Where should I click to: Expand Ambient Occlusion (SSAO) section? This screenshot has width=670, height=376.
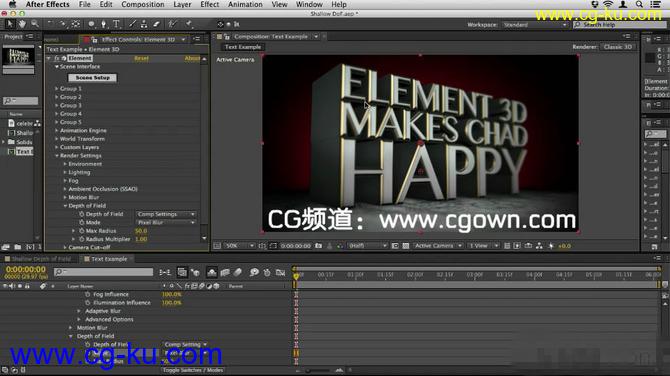coord(65,189)
